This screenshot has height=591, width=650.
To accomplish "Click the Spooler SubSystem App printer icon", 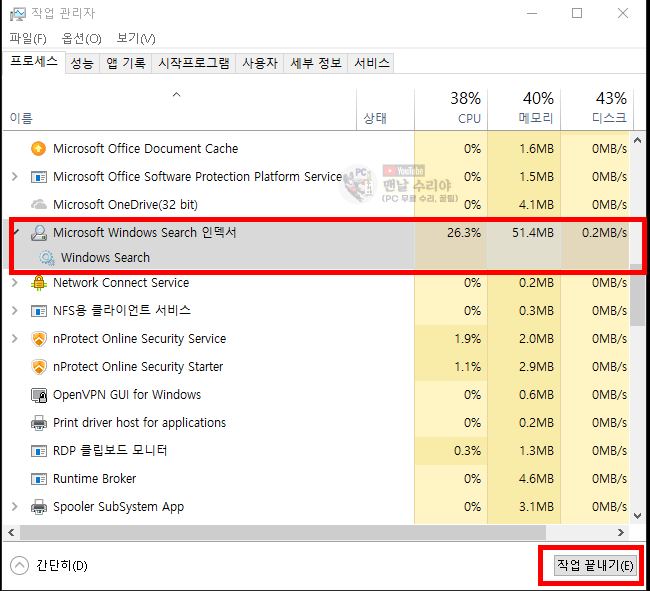I will tap(39, 506).
